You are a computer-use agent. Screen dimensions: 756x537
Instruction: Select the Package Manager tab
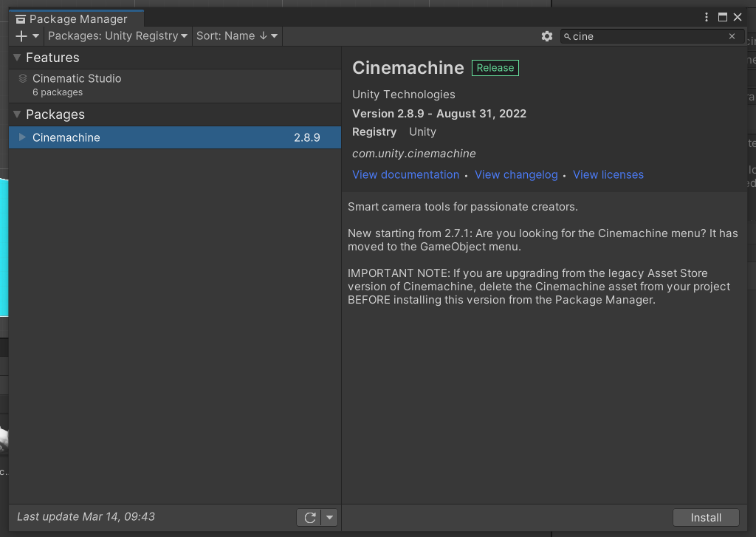[x=76, y=18]
